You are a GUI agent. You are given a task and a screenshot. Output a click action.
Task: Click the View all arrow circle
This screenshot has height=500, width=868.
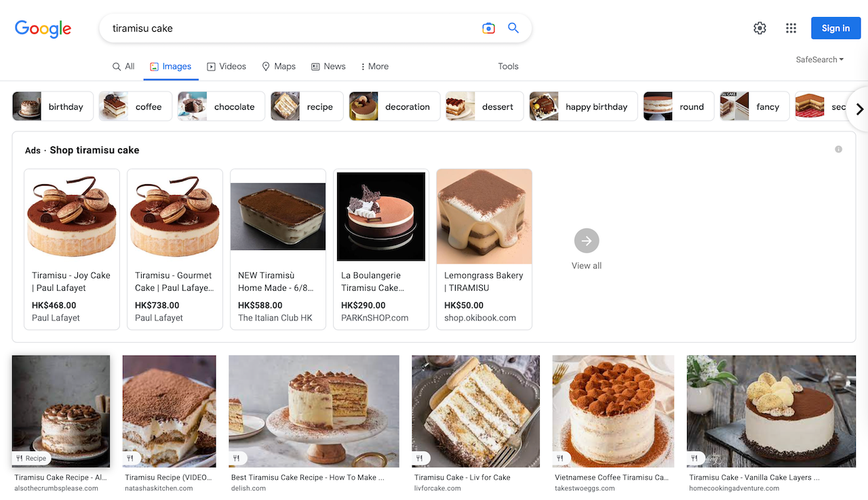(587, 241)
